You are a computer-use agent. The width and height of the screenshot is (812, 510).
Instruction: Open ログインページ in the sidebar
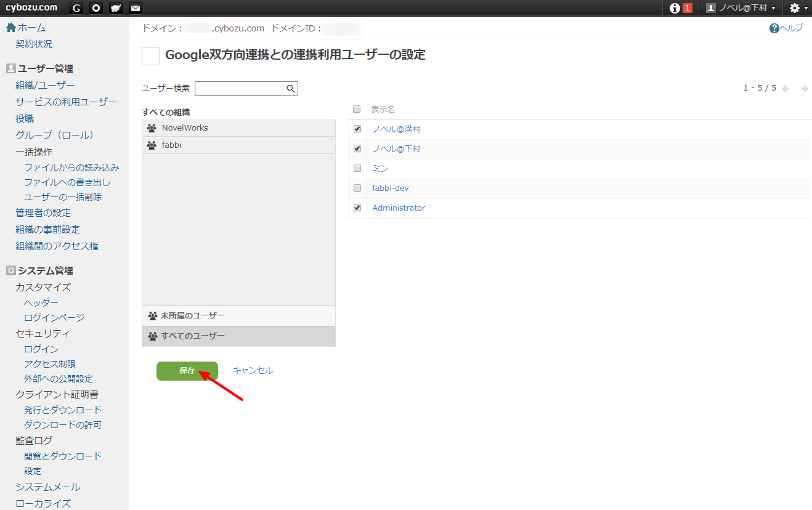tap(54, 318)
